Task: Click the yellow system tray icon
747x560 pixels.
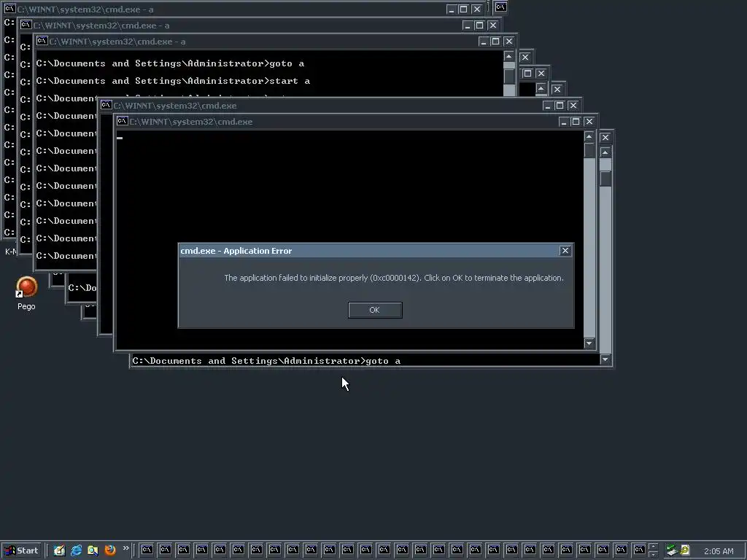Action: pos(684,550)
